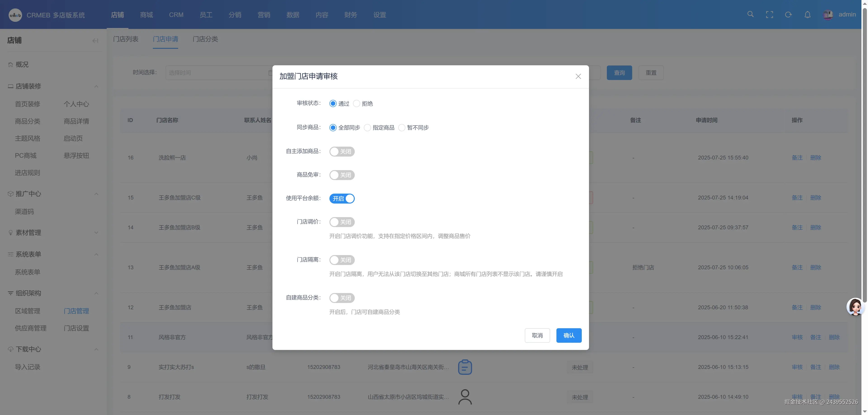Enable the 门店隔离 switch

342,260
